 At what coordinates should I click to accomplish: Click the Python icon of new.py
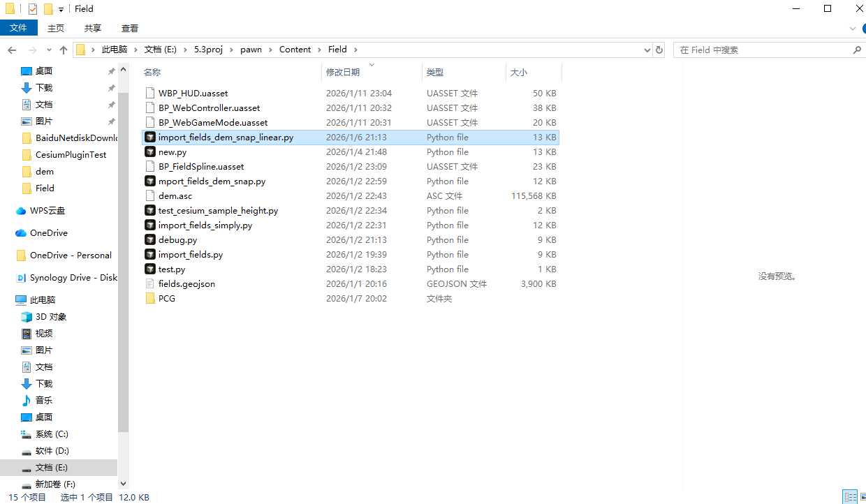pos(149,151)
